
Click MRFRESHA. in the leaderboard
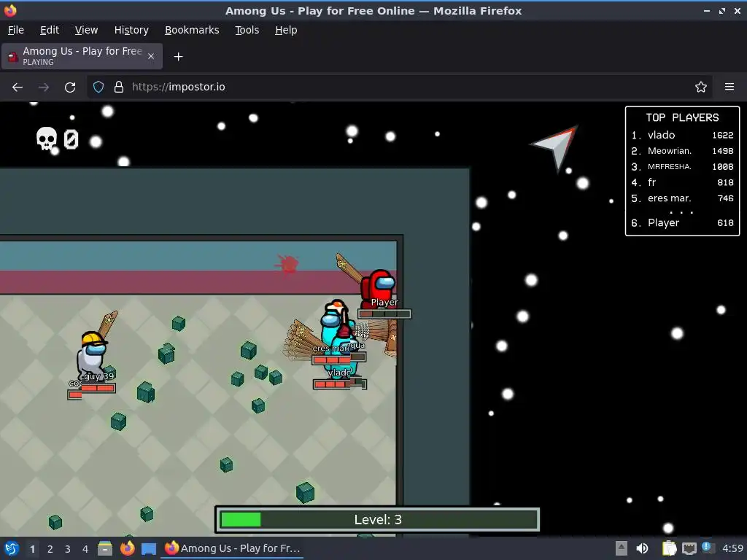click(670, 167)
